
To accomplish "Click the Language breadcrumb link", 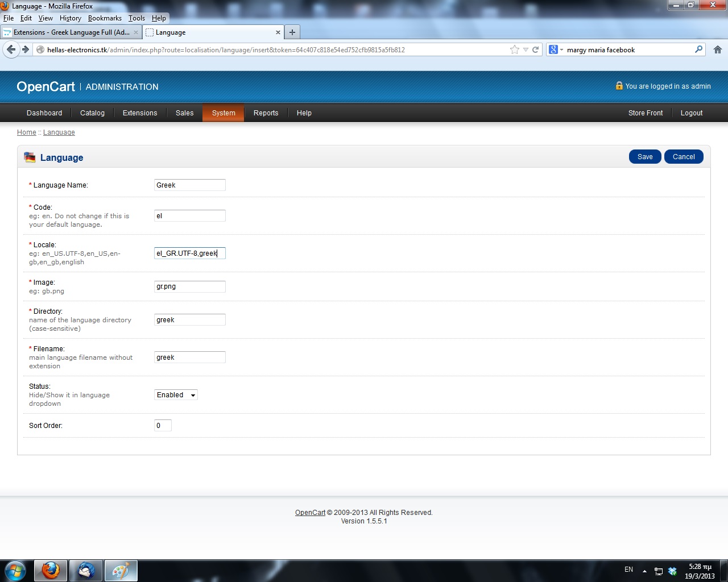I will tap(59, 132).
